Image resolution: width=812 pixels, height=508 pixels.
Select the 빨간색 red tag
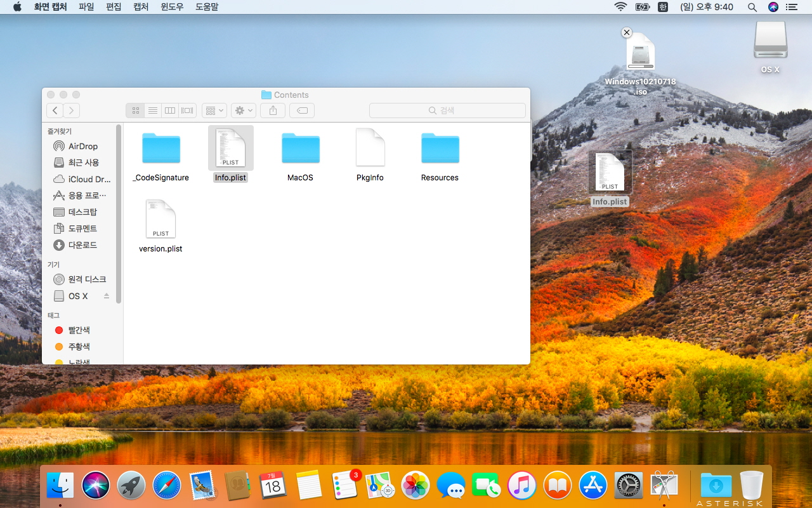pyautogui.click(x=81, y=330)
